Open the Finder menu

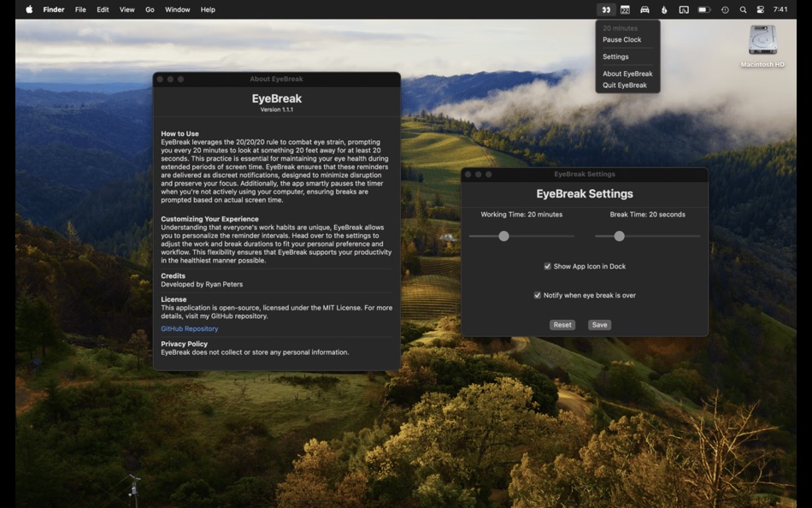54,9
